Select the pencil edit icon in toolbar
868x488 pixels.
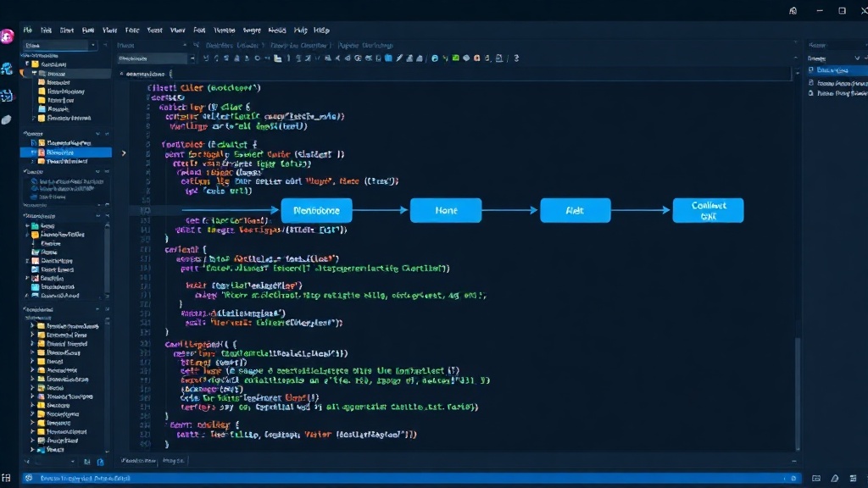[x=399, y=58]
